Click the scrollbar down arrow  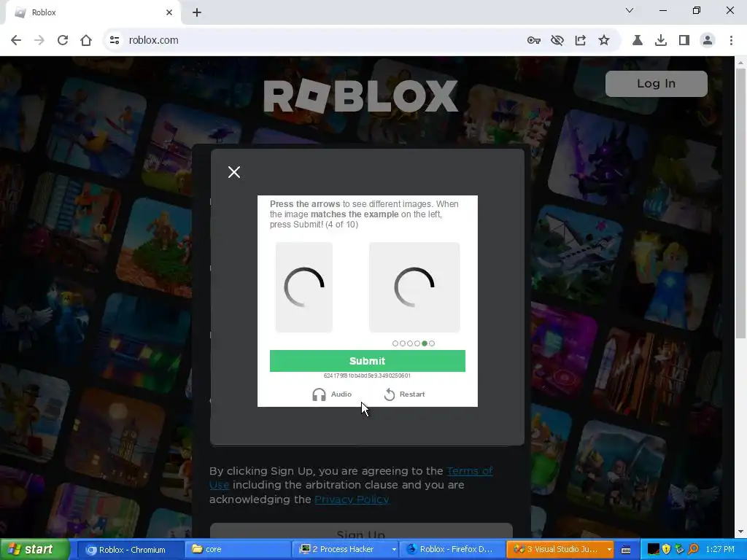pyautogui.click(x=740, y=532)
